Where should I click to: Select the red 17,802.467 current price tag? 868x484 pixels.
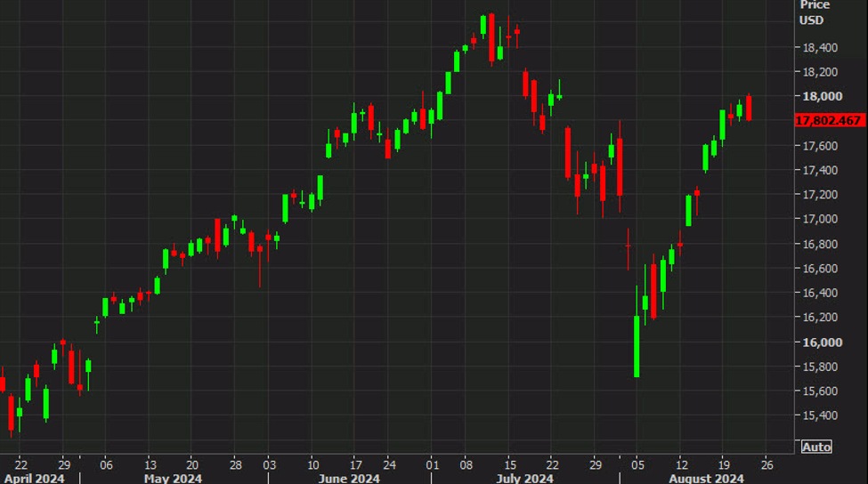click(x=829, y=121)
